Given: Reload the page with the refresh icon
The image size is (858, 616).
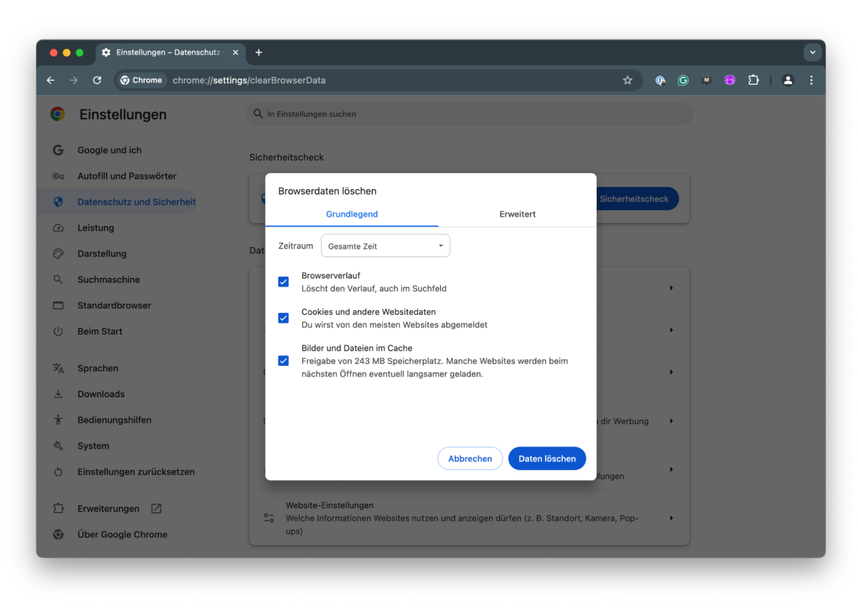Looking at the screenshot, I should click(97, 80).
